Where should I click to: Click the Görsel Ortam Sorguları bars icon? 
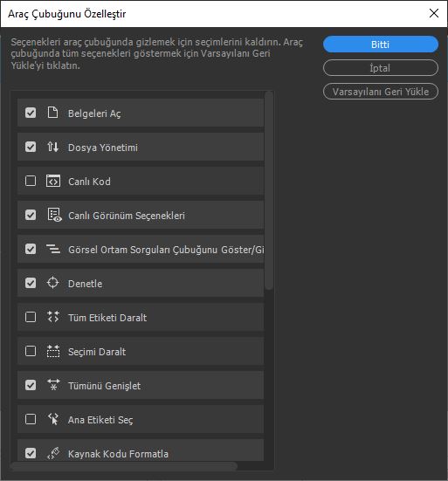pos(53,249)
